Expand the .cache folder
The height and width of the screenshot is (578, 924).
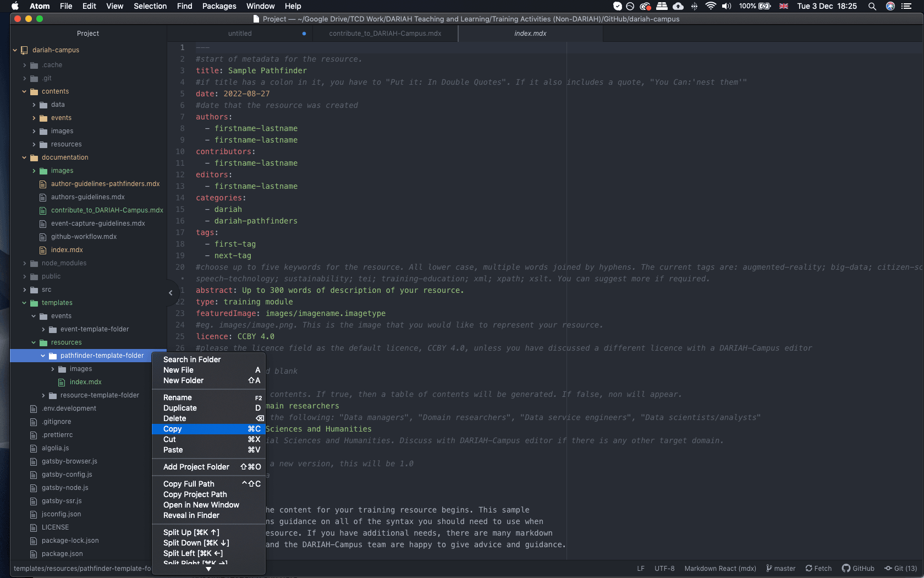click(x=24, y=64)
